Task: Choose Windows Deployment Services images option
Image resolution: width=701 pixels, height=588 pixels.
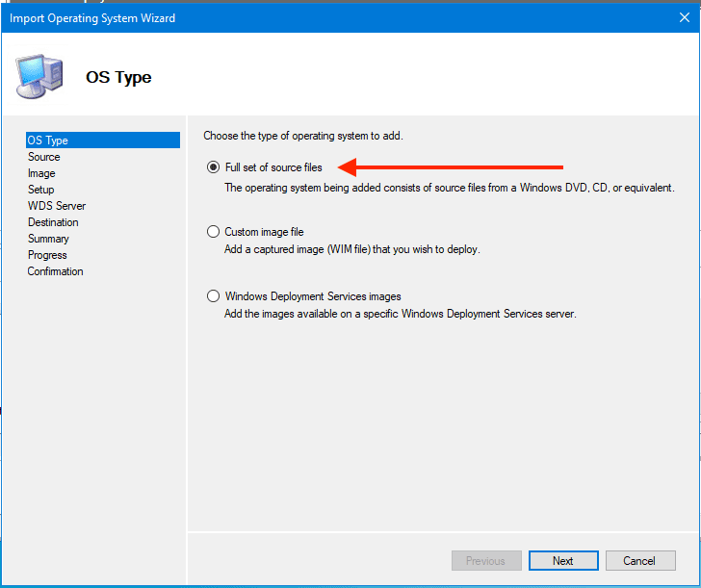Action: click(x=213, y=295)
